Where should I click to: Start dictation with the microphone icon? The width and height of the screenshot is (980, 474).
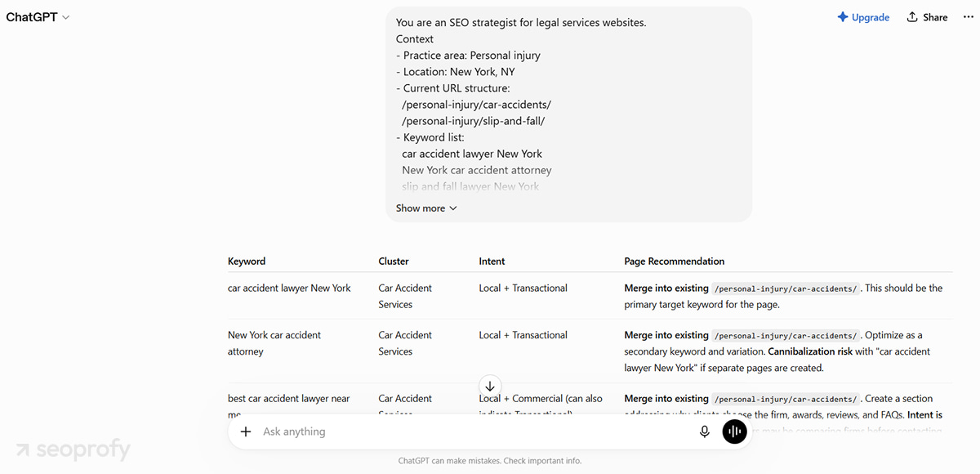pyautogui.click(x=705, y=432)
